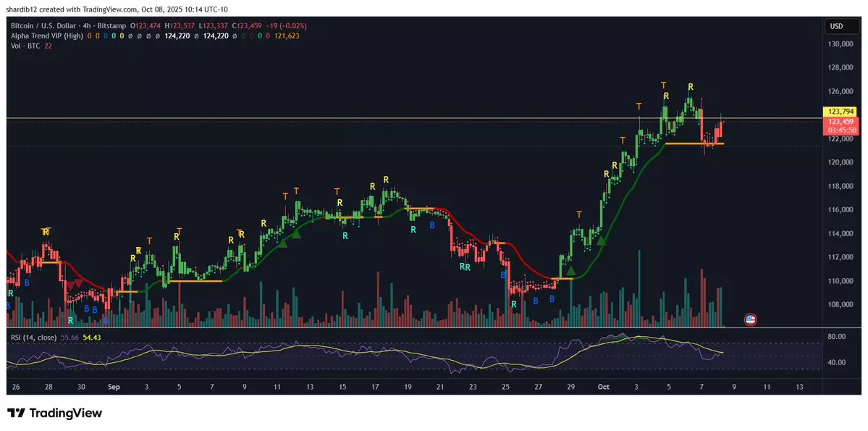This screenshot has height=431, width=868.
Task: Click the green up-triangle signal near Sep 11
Action: click(x=282, y=243)
